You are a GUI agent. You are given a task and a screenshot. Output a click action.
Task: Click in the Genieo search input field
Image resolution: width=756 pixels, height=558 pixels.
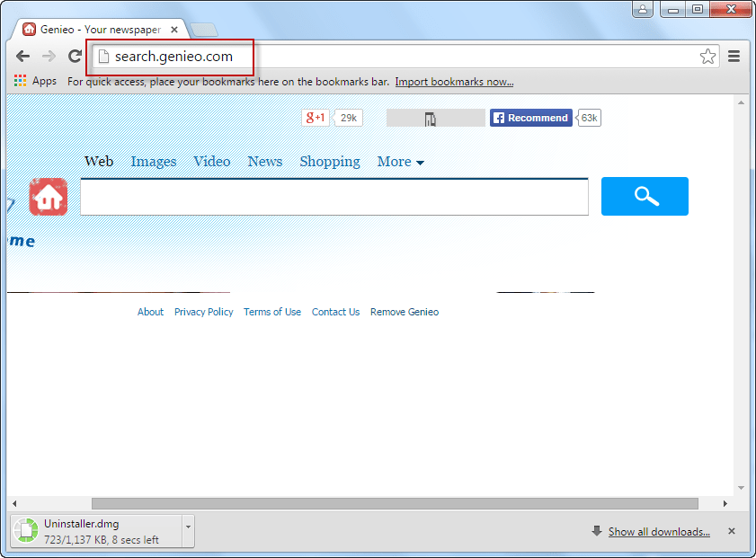334,197
